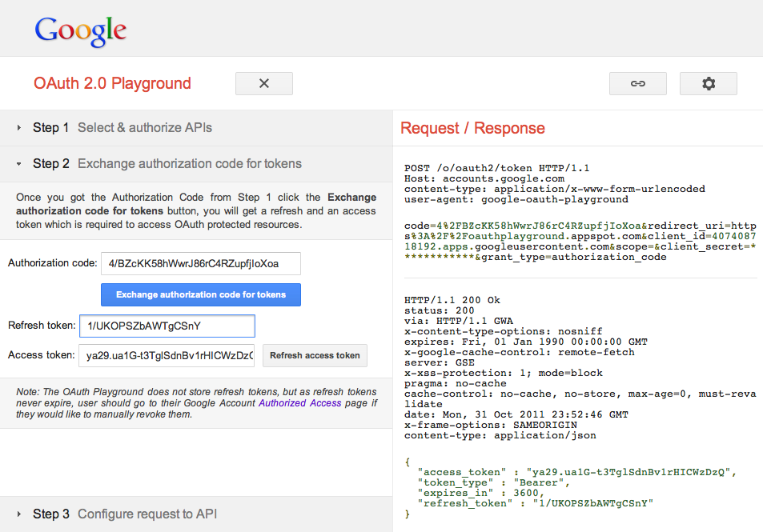
Task: Click the OAuth 2.0 Playground title
Action: coord(112,83)
